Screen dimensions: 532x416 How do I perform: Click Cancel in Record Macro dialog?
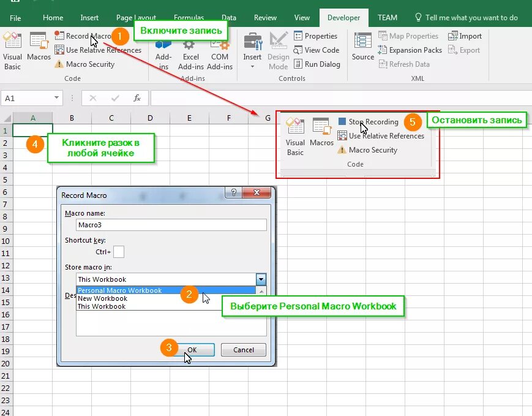click(243, 350)
